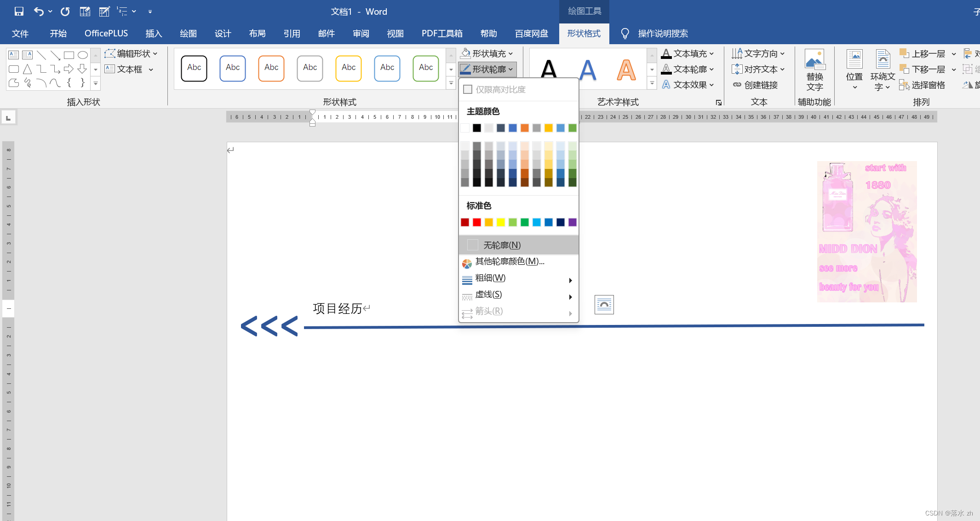
Task: Select the orange WordArt style A
Action: [626, 70]
